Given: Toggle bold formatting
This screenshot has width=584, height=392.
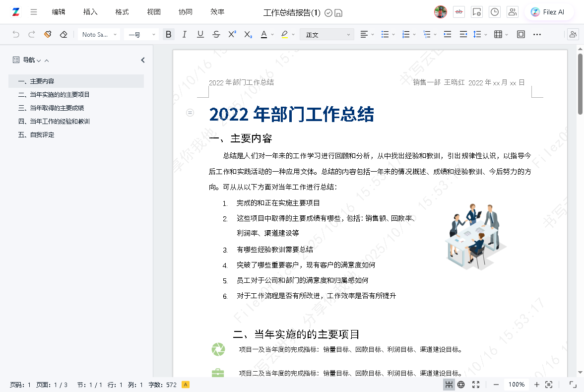Looking at the screenshot, I should pyautogui.click(x=169, y=34).
